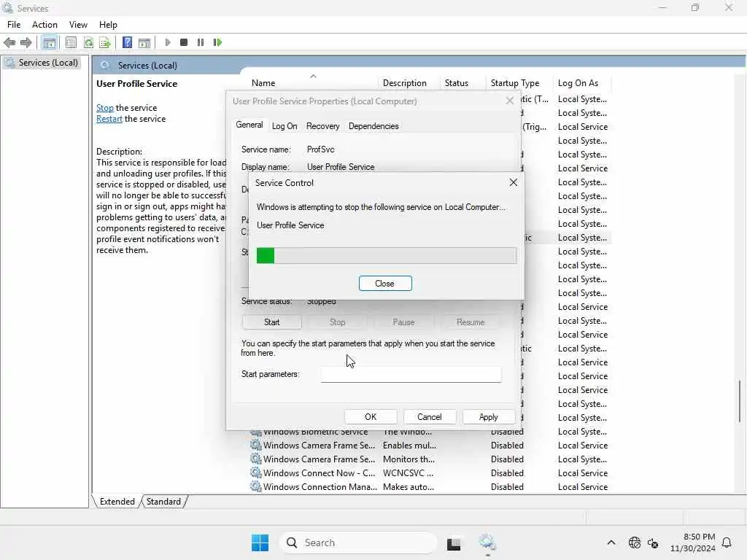
Task: Click the Stop Service square icon
Action: coord(184,42)
